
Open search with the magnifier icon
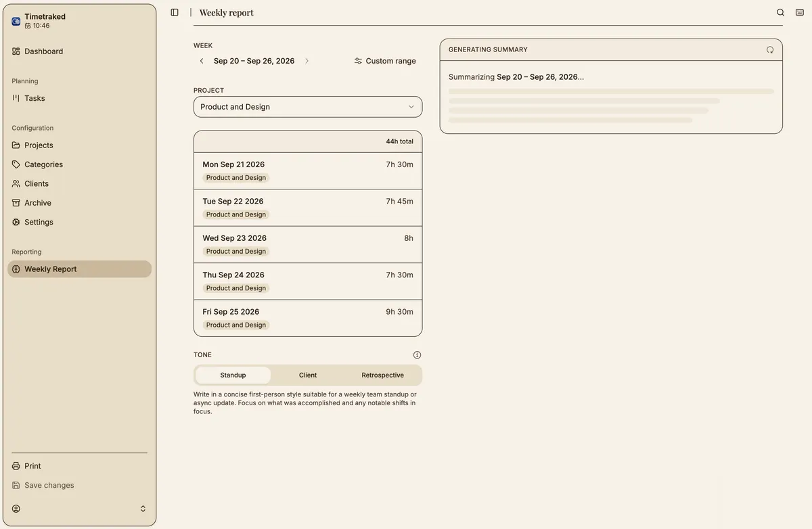coord(780,12)
